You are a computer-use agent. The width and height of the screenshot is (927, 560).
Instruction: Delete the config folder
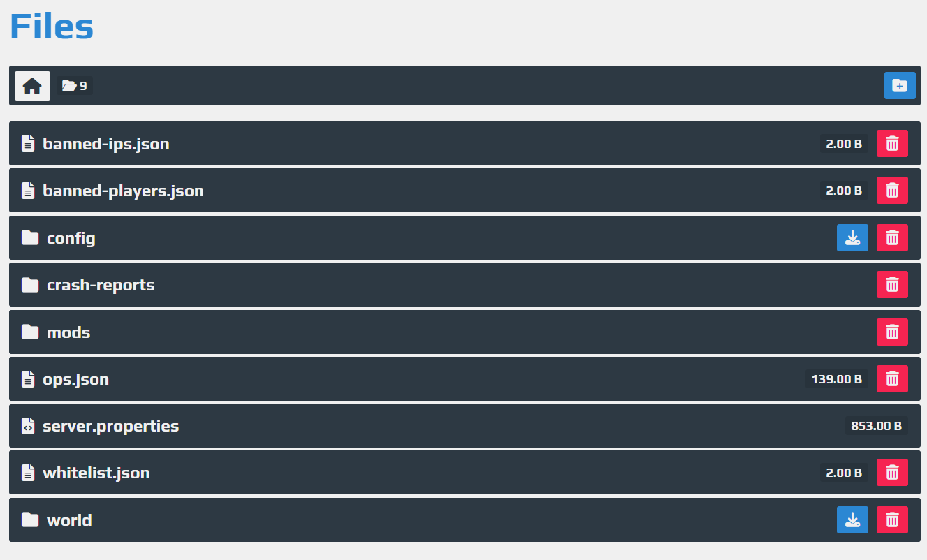pos(892,238)
